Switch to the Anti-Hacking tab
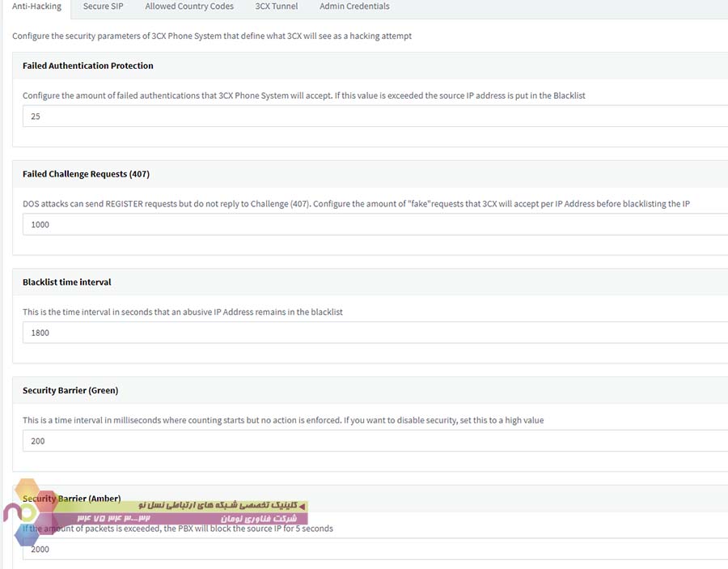This screenshot has height=569, width=728. pos(36,6)
